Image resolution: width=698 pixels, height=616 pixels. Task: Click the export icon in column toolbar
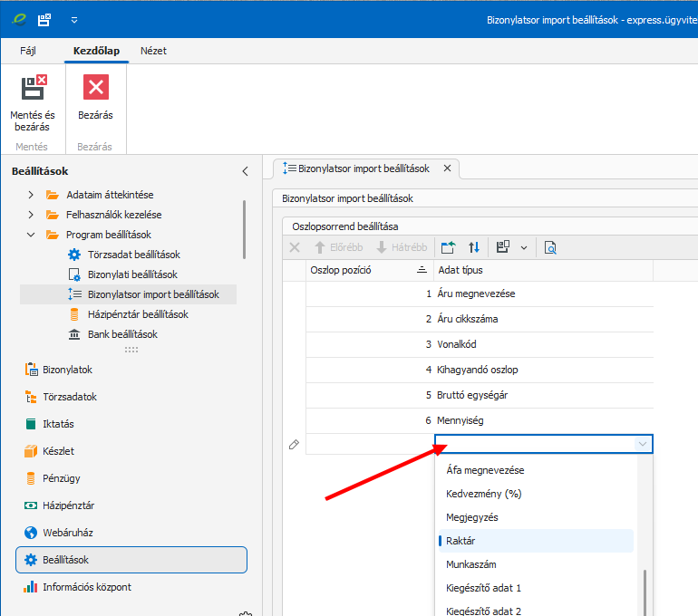[x=448, y=247]
